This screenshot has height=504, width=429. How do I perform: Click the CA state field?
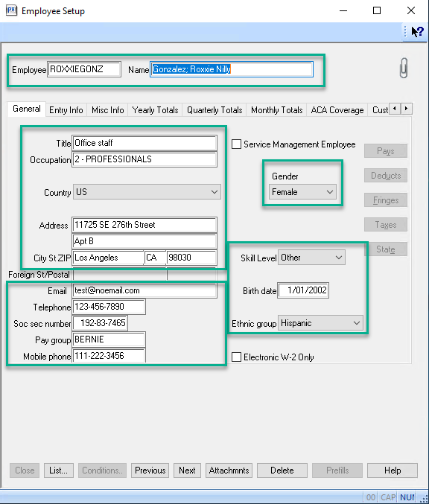pos(156,258)
